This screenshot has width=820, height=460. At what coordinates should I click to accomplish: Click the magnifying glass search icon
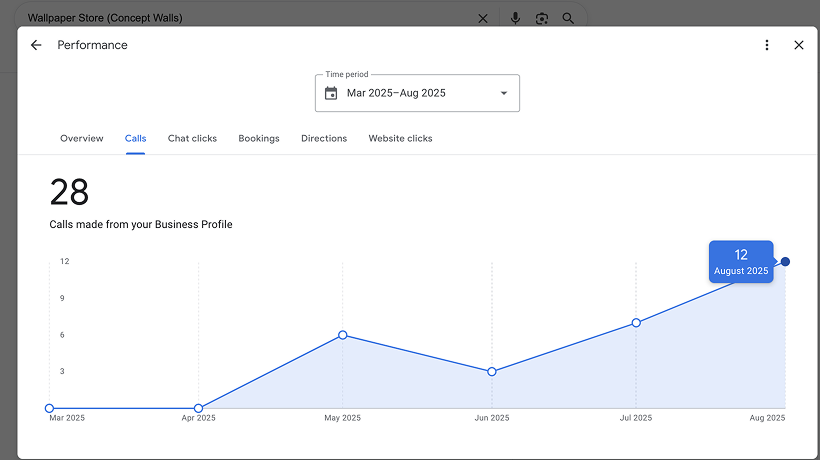pyautogui.click(x=569, y=18)
